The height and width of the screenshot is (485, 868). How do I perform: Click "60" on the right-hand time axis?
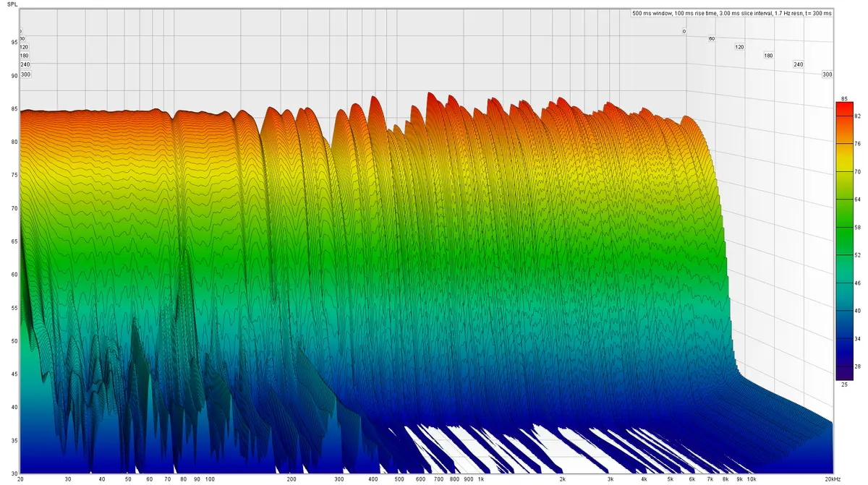tap(712, 38)
